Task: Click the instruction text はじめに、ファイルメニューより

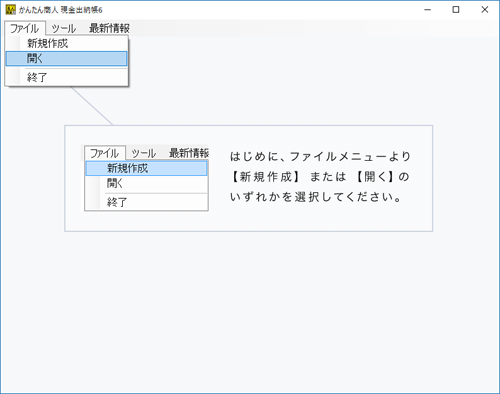Action: click(x=320, y=156)
